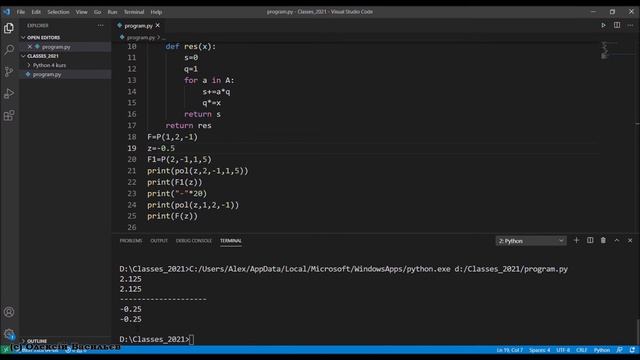640x360 pixels.
Task: Create a new terminal with plus icon
Action: tap(576, 240)
